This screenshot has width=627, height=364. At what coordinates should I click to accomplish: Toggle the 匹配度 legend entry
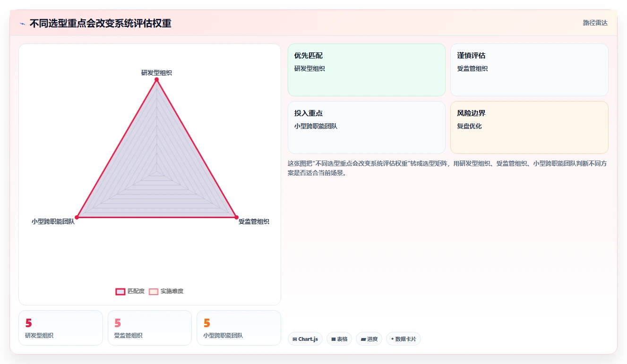pyautogui.click(x=130, y=291)
